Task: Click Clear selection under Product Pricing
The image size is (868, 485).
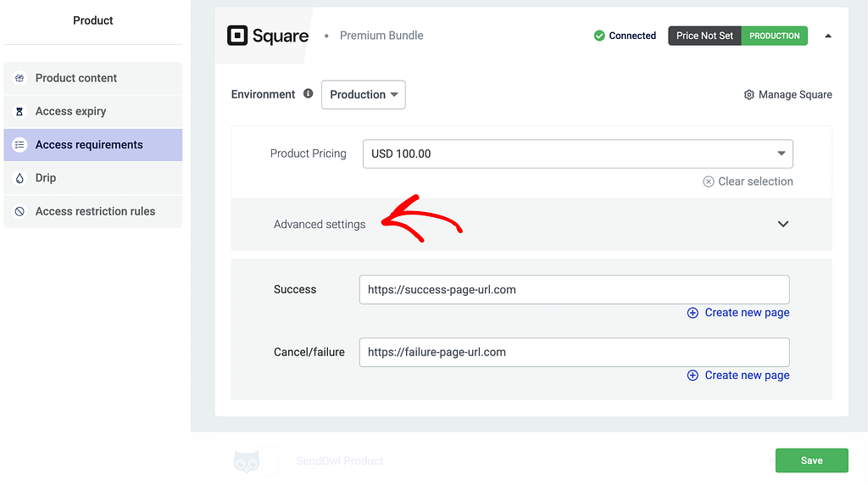Action: pyautogui.click(x=748, y=181)
